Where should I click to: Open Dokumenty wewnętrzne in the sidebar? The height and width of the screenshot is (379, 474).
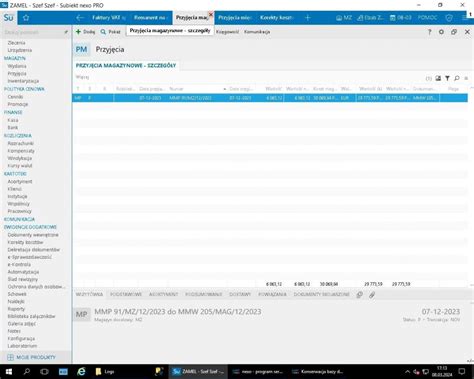tap(33, 235)
